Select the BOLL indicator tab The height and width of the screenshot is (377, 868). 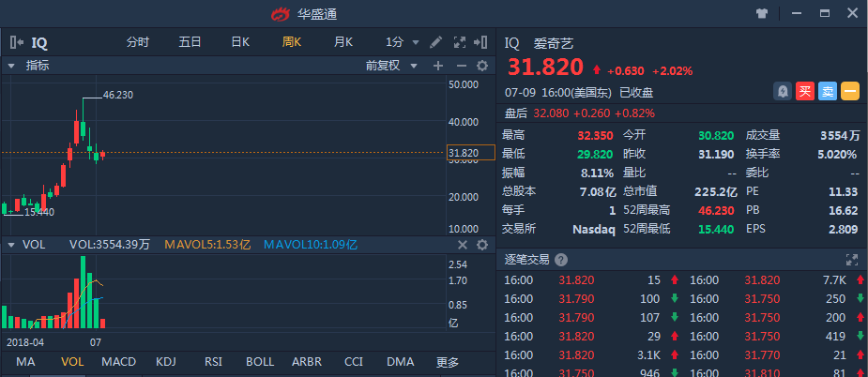260,362
